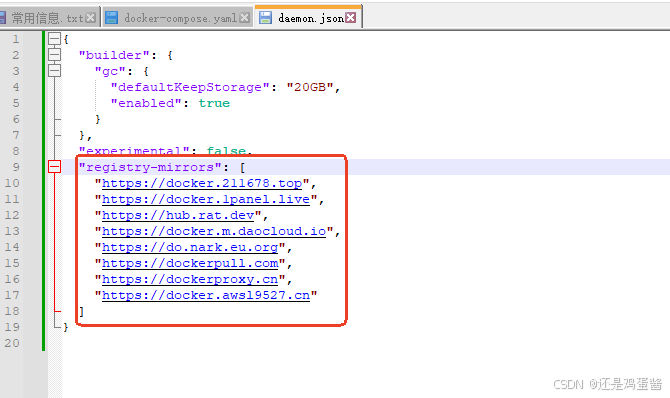This screenshot has height=398, width=670.
Task: Open the https://docker.1panel.live link
Action: point(206,200)
